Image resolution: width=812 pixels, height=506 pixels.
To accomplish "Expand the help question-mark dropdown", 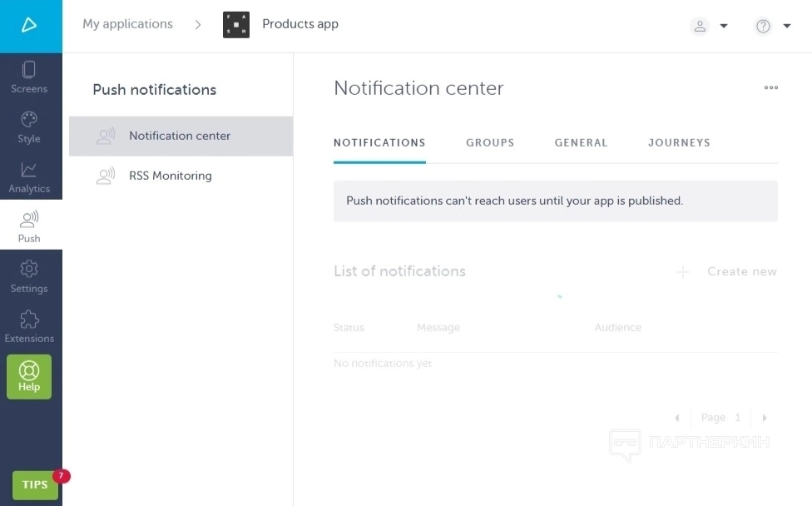I will [773, 26].
